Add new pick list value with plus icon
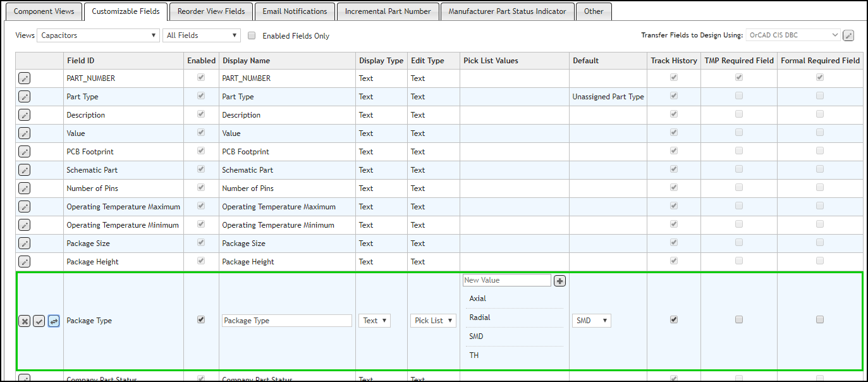Image resolution: width=868 pixels, height=382 pixels. click(x=559, y=281)
